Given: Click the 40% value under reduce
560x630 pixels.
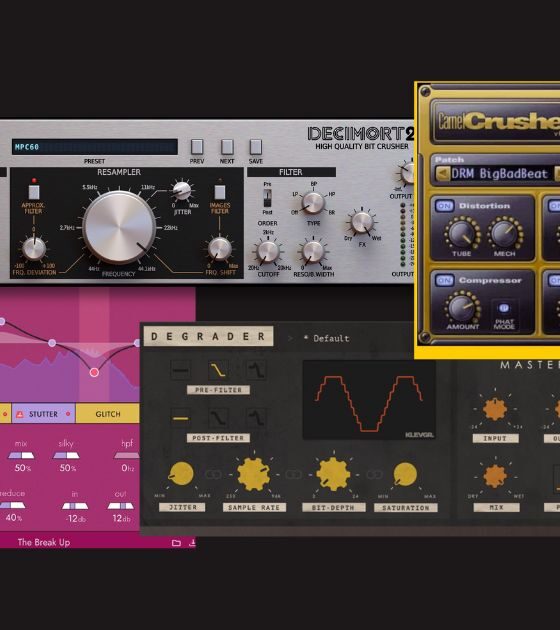Looking at the screenshot, I should pyautogui.click(x=13, y=518).
